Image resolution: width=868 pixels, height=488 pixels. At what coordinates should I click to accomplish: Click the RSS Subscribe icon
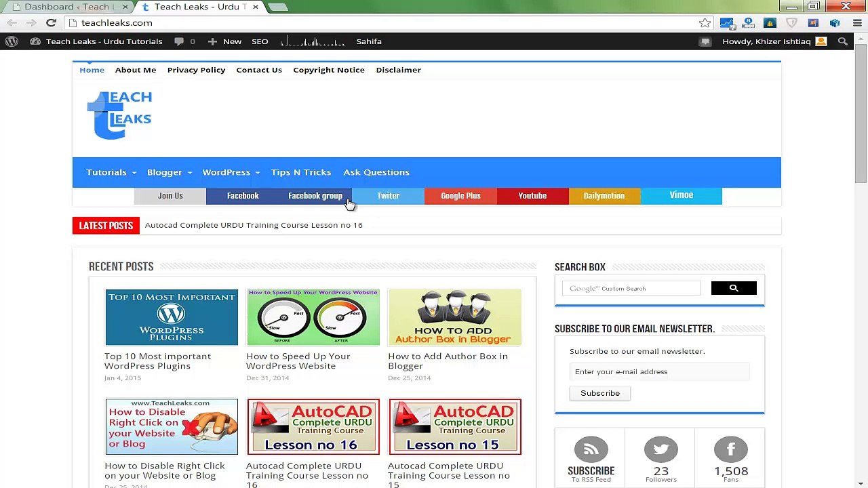(591, 450)
